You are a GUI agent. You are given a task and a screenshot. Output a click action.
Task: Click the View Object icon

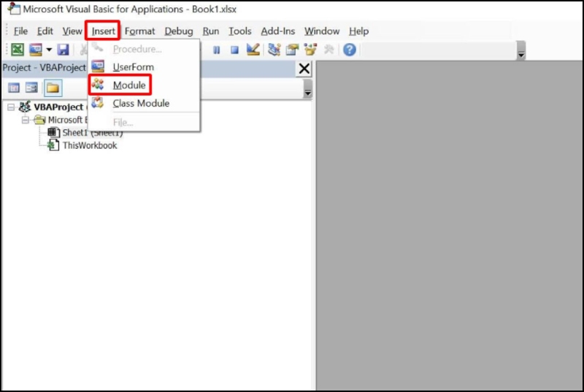click(x=31, y=88)
